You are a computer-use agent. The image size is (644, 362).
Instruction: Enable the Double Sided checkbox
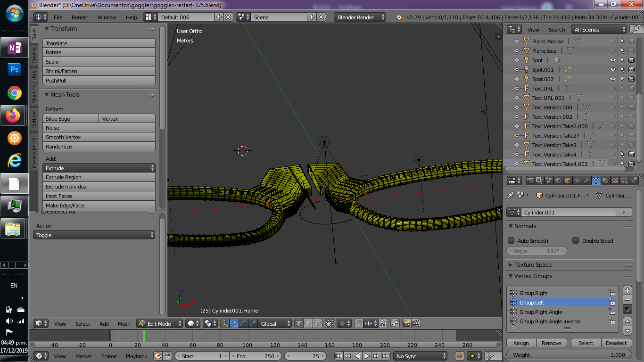[576, 240]
